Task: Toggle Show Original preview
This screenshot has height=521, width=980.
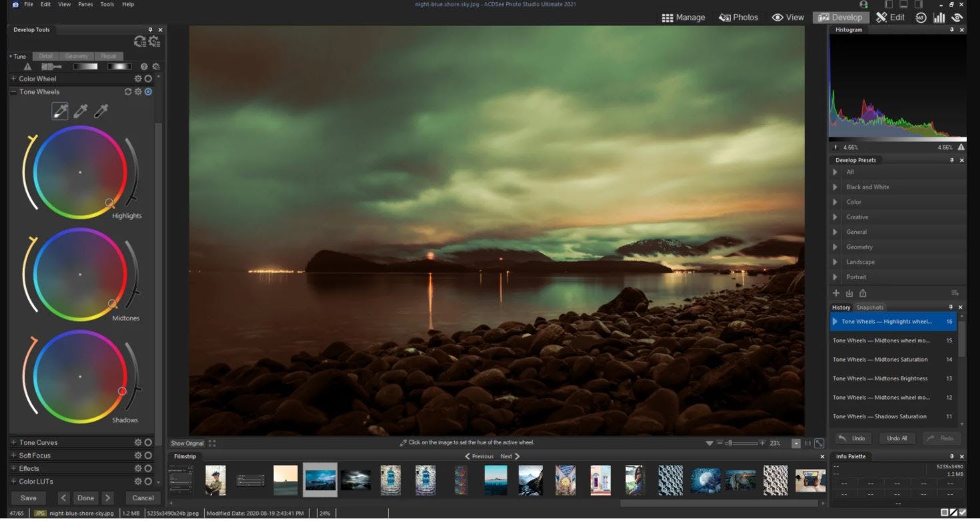Action: 187,443
